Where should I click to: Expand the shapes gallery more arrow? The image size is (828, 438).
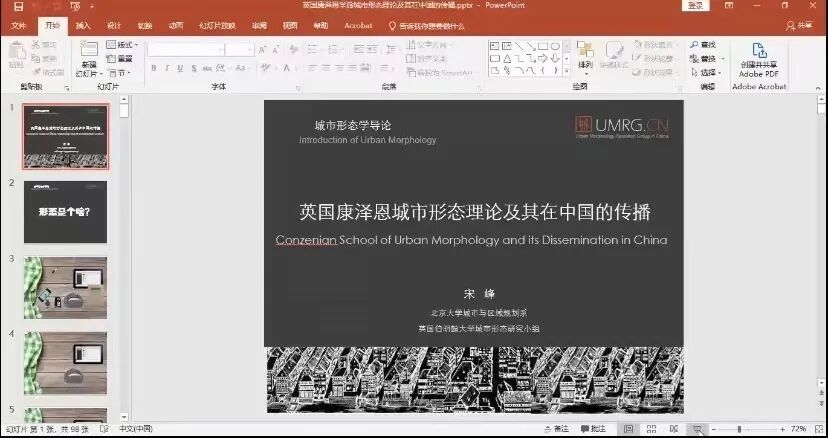coord(565,72)
